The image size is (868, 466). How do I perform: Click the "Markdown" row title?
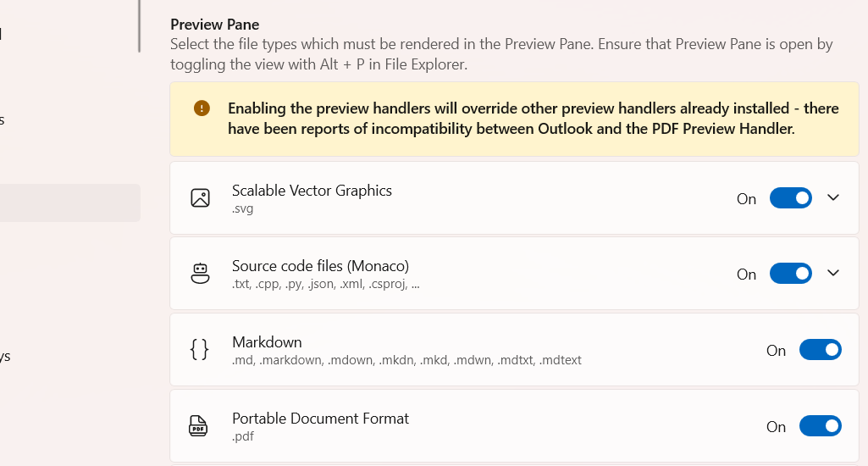point(267,342)
